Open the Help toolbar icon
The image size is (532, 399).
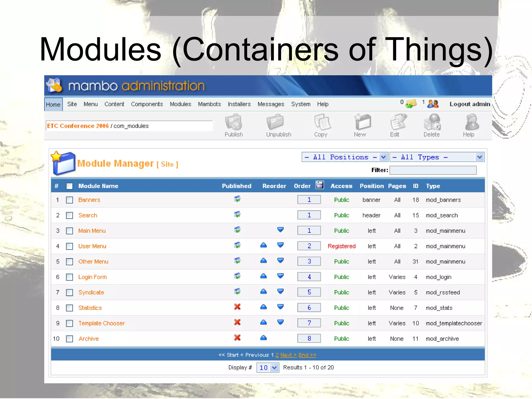[471, 122]
